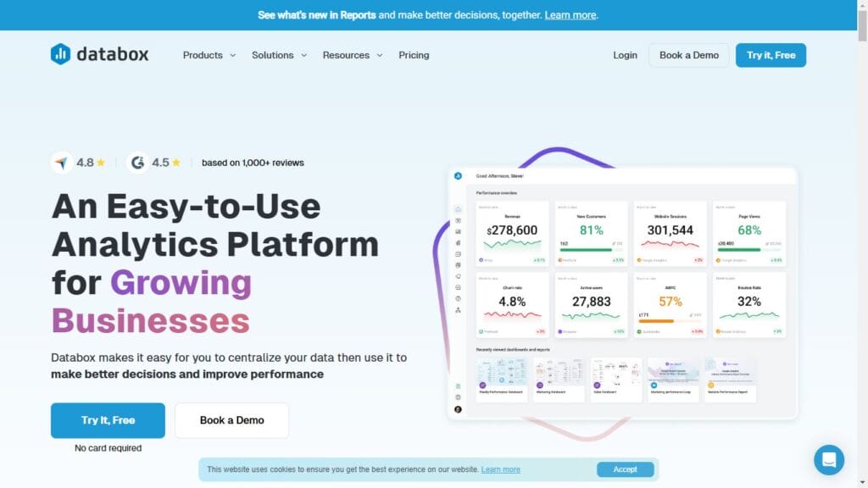Accept the cookie notice
Viewport: 868px width, 488px height.
625,469
